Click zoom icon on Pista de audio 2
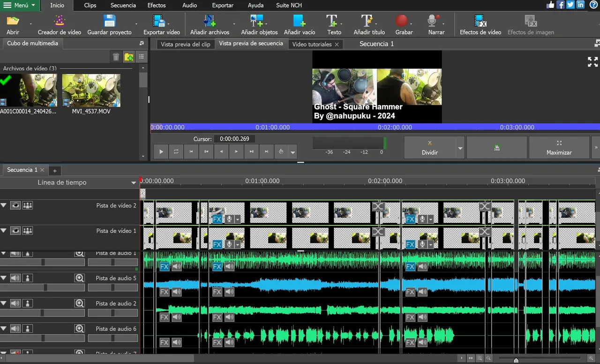Viewport: 600px width, 364px height. pyautogui.click(x=80, y=303)
